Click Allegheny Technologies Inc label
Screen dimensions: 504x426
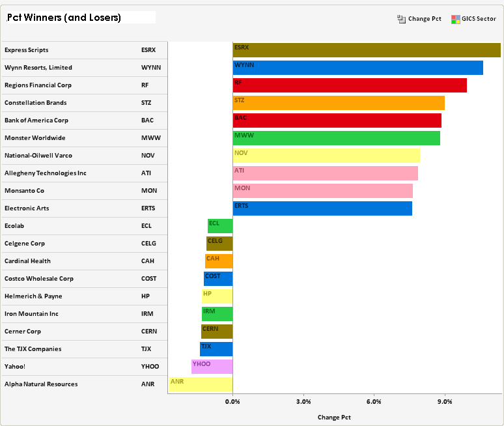(46, 173)
